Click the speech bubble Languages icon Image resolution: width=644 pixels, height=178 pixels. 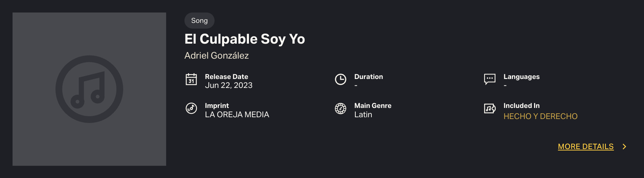click(x=490, y=79)
